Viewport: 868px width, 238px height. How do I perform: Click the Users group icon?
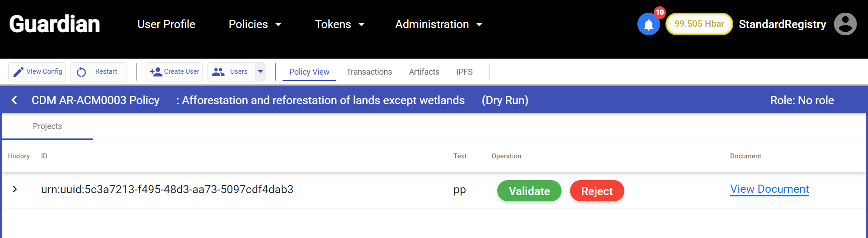coord(218,72)
